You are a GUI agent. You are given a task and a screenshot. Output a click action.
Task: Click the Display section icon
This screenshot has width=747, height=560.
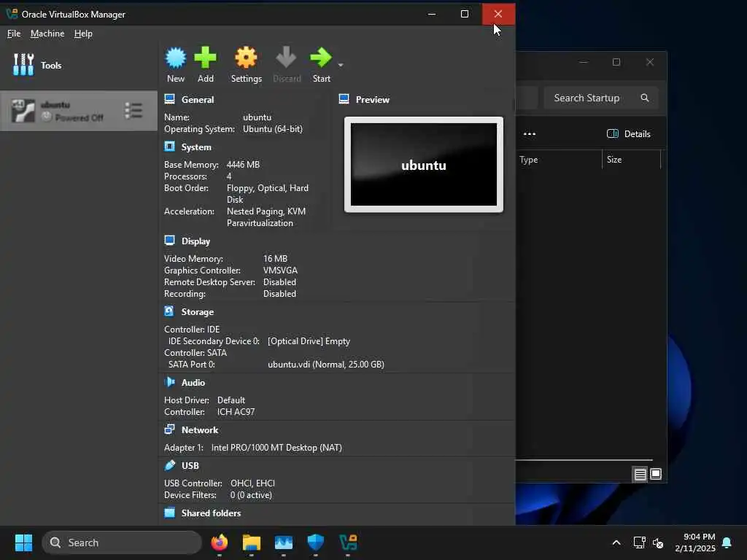coord(169,241)
